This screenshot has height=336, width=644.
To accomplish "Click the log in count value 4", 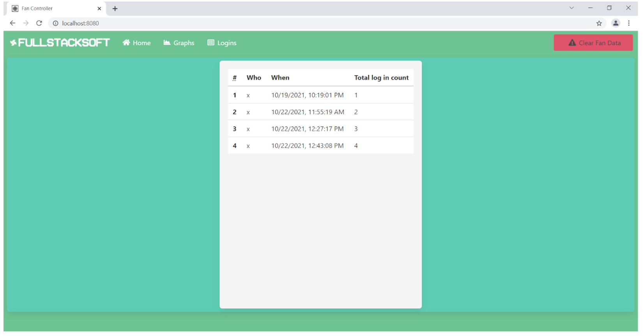I will (x=356, y=146).
